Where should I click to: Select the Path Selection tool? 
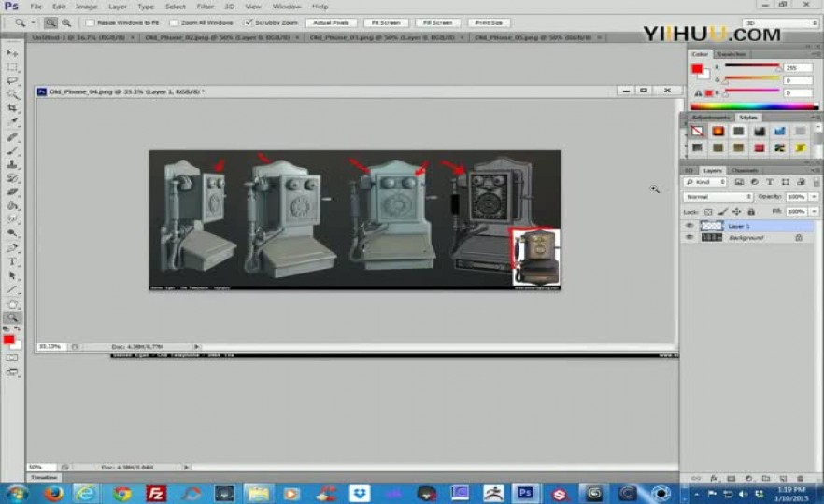tap(12, 275)
